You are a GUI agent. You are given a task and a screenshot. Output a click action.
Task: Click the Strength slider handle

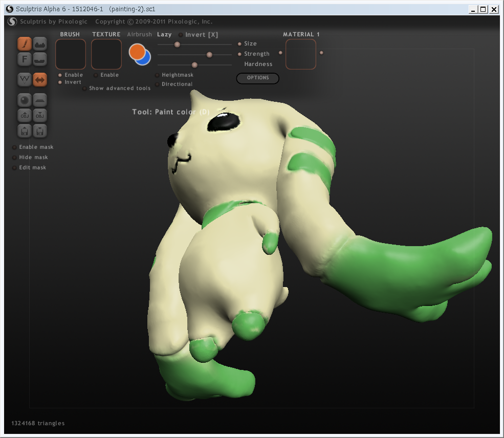tap(209, 55)
